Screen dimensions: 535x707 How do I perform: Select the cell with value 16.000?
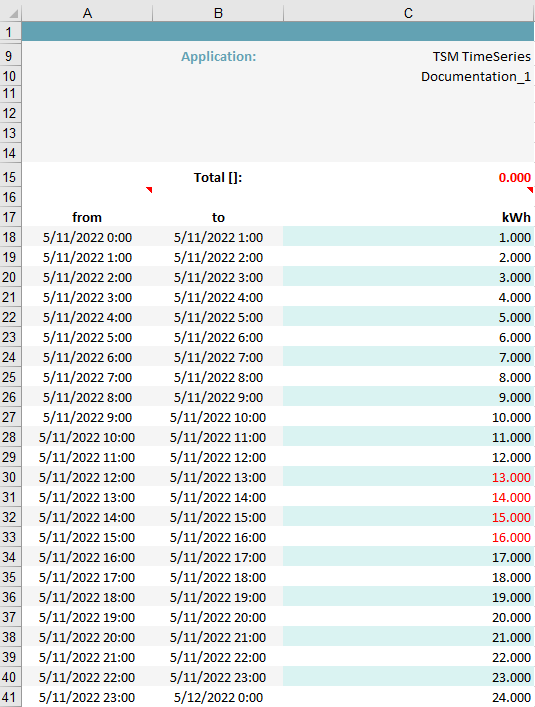coord(409,537)
